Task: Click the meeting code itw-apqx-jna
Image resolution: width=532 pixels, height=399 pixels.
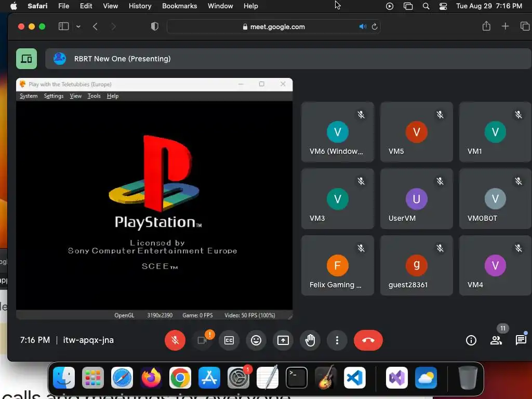Action: point(88,340)
